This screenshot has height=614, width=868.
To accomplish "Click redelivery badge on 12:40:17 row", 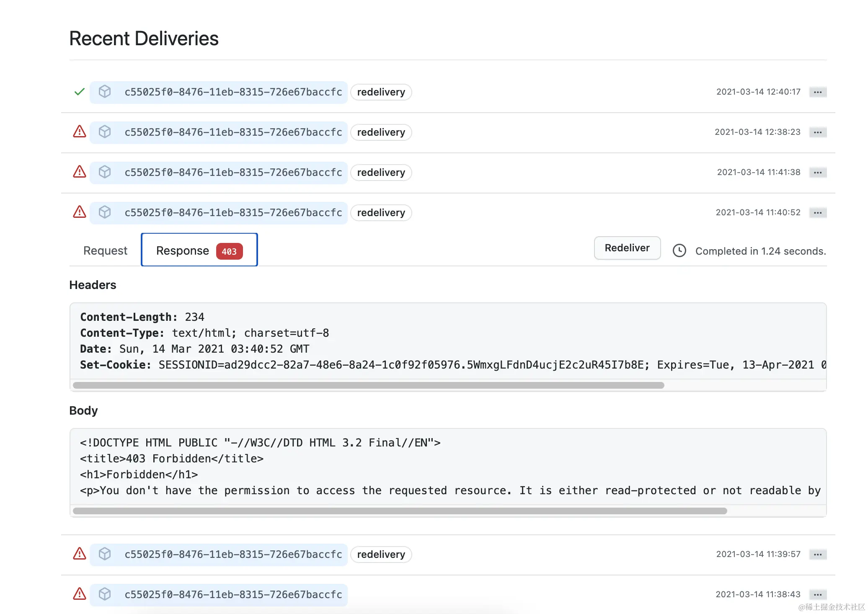I will coord(381,92).
